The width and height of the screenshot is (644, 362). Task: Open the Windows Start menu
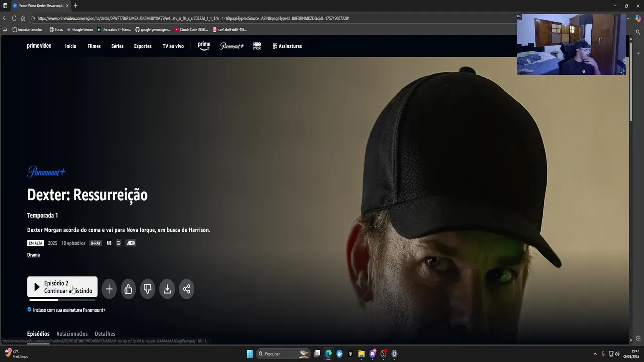click(x=250, y=354)
